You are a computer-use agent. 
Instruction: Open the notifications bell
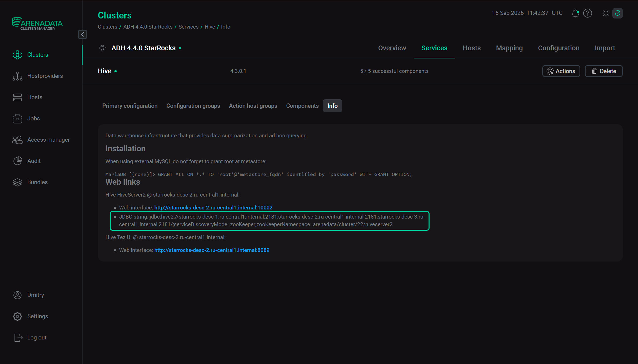575,13
